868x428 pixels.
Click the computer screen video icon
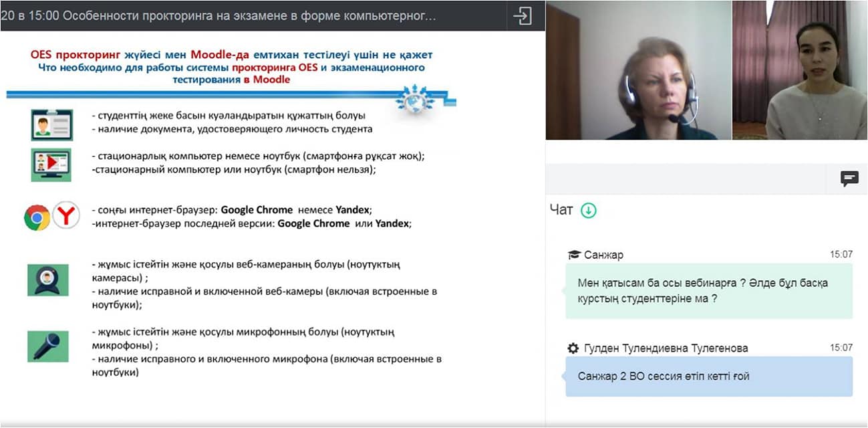(51, 165)
